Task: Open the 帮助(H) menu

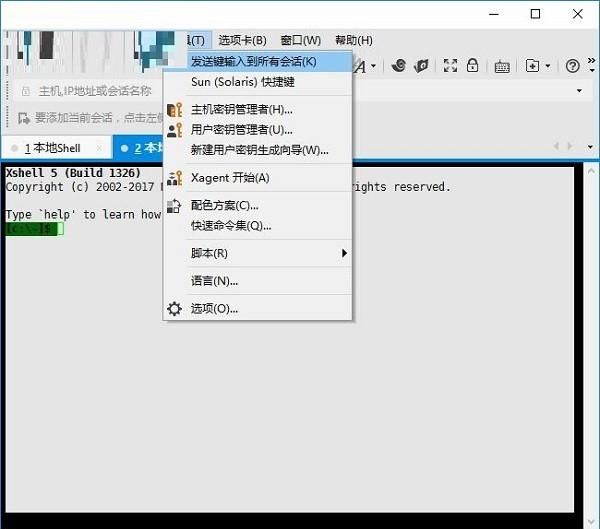Action: (x=354, y=40)
